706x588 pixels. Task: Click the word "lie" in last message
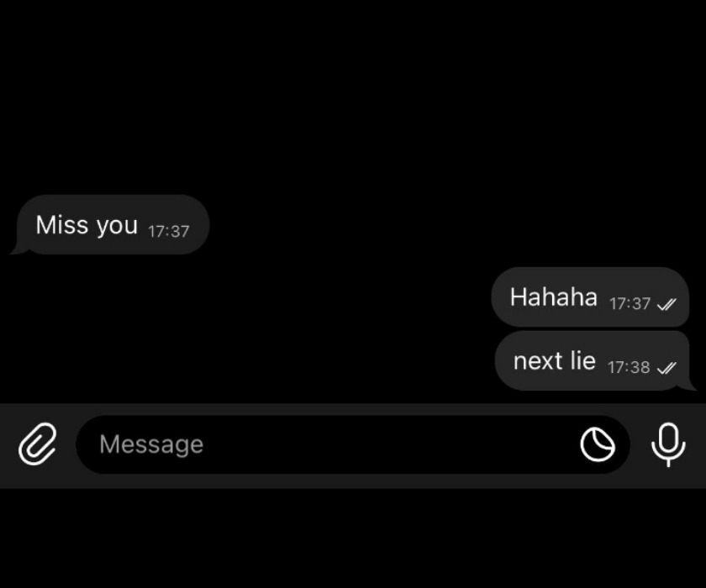tap(583, 360)
